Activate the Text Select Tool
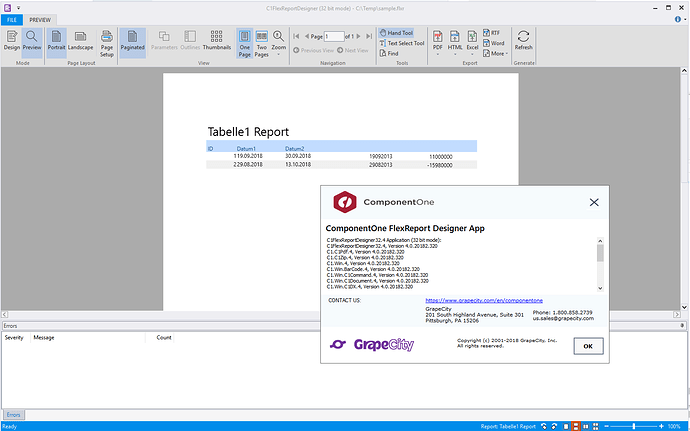Image resolution: width=690 pixels, height=431 pixels. click(402, 43)
